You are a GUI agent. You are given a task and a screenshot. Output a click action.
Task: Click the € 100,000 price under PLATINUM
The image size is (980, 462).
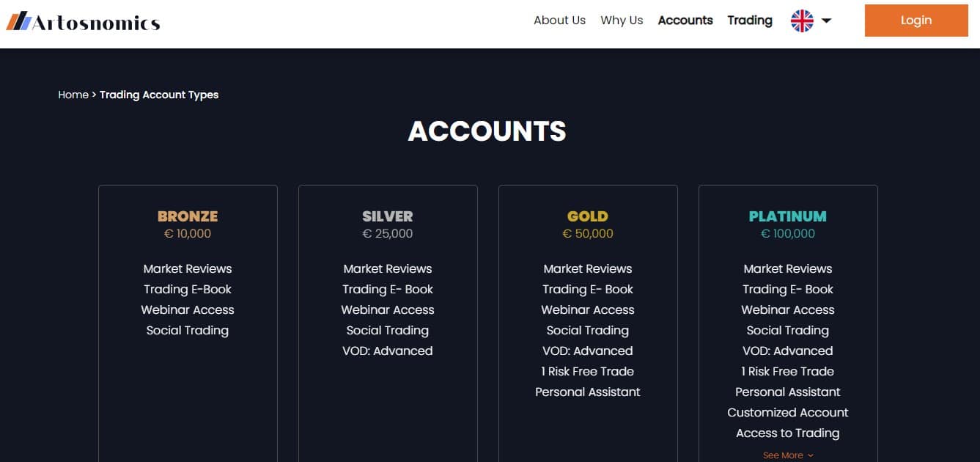pyautogui.click(x=787, y=233)
